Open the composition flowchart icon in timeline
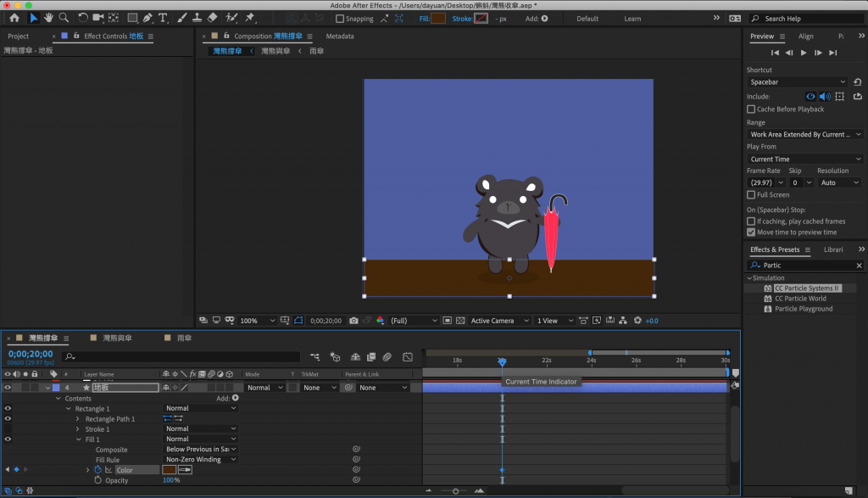This screenshot has width=868, height=498. point(315,357)
